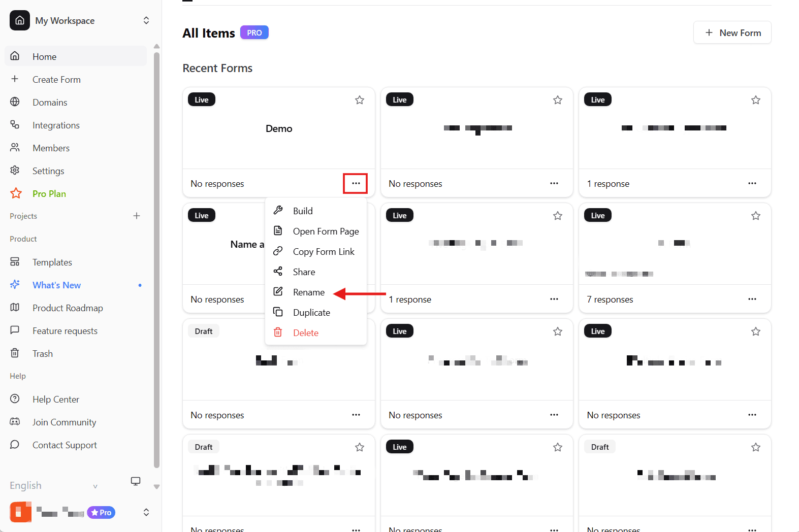
Task: Open the Product Roadmap icon
Action: click(15, 308)
